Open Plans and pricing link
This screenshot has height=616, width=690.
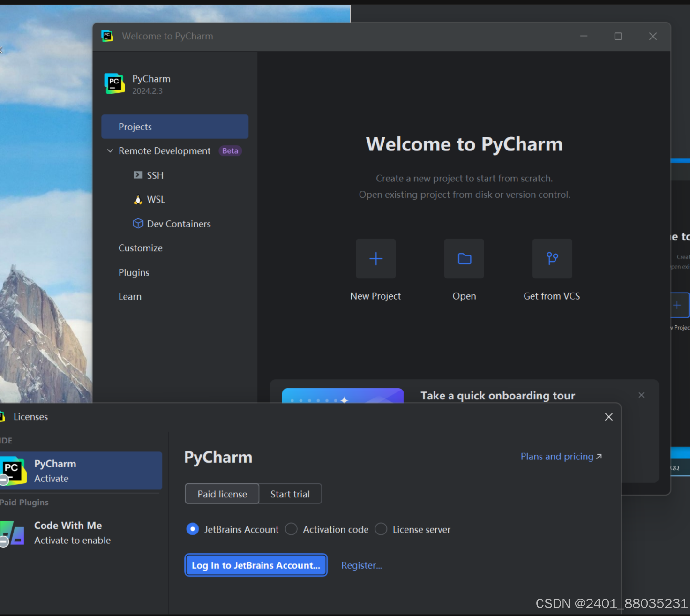point(561,457)
